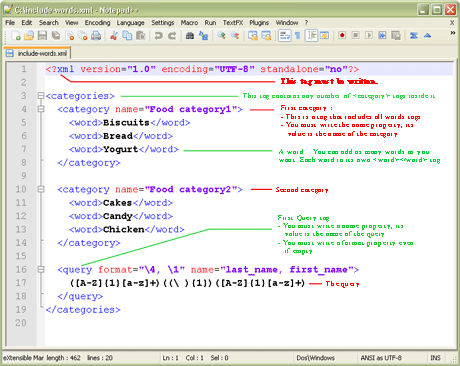Toggle synchronize vertical scrolling icon
Image resolution: width=460 pixels, height=366 pixels.
[x=253, y=35]
